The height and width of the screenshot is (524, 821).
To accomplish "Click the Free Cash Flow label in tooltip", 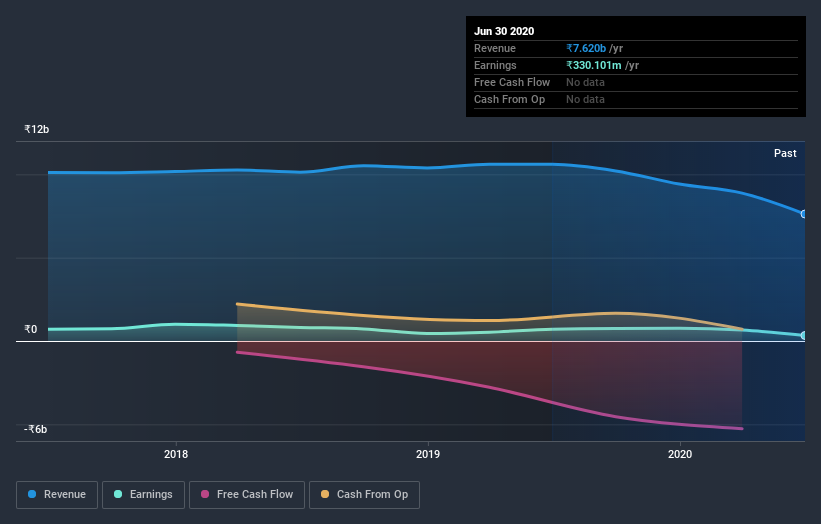I will point(512,82).
